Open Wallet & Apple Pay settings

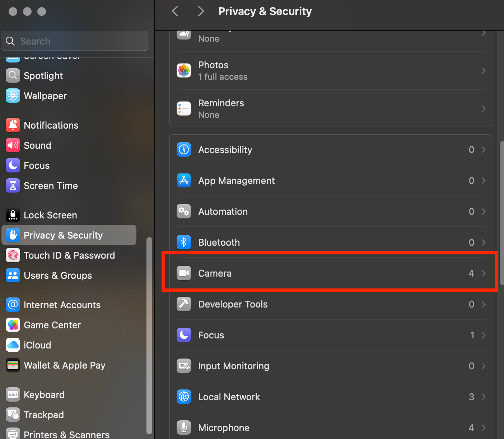coord(64,365)
